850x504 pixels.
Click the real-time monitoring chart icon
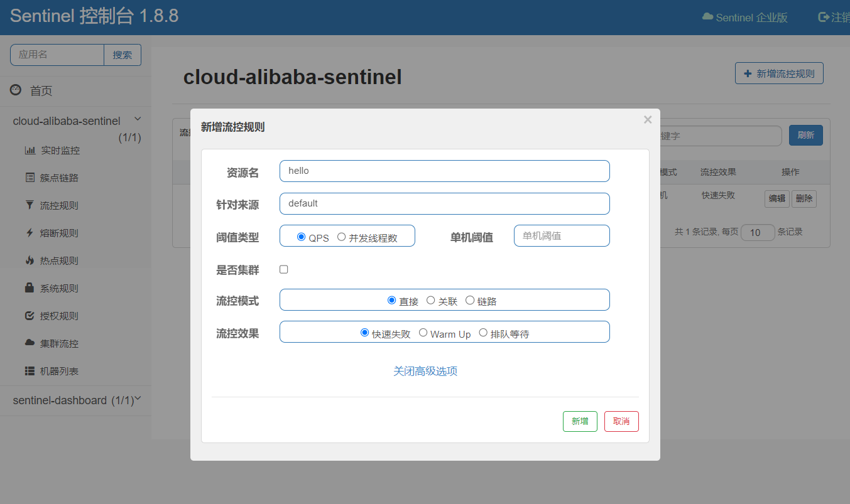[30, 151]
